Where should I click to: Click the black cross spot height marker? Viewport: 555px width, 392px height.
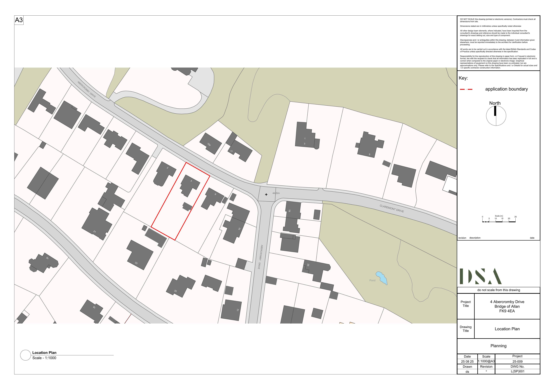pos(266,194)
